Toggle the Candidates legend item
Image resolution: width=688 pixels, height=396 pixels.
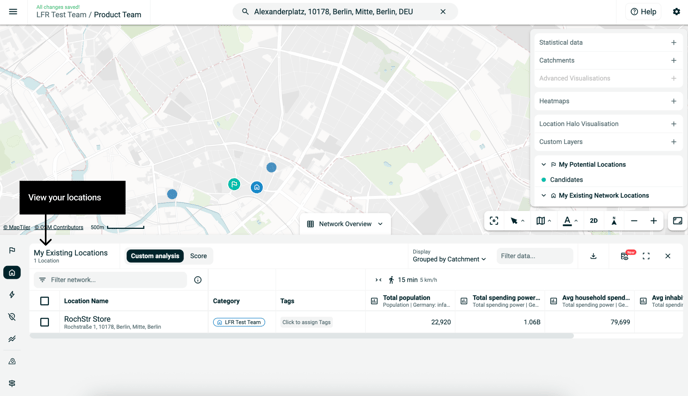coord(562,180)
